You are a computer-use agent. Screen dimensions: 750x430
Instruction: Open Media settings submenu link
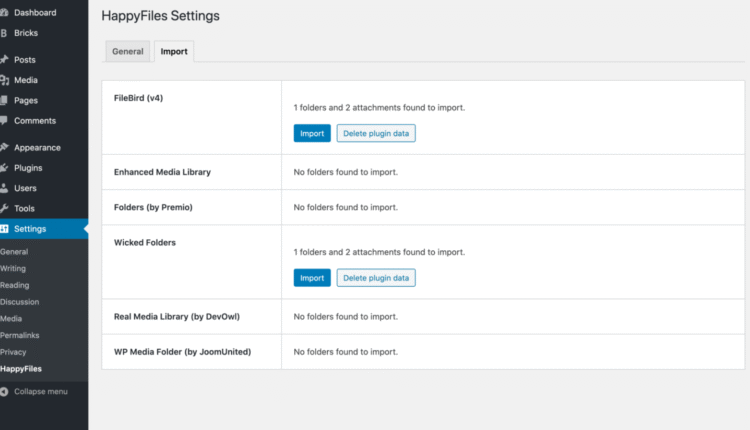click(x=11, y=319)
